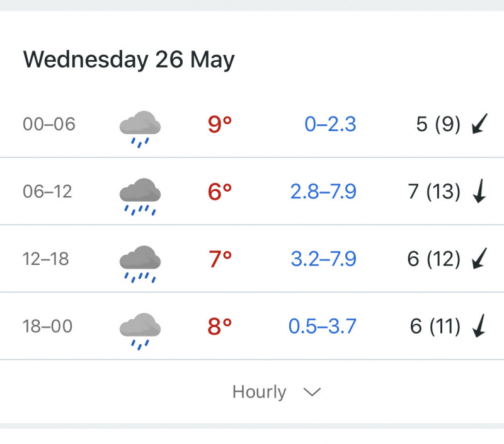504x444 pixels.
Task: Select the 00–06 time period
Action: tap(49, 124)
